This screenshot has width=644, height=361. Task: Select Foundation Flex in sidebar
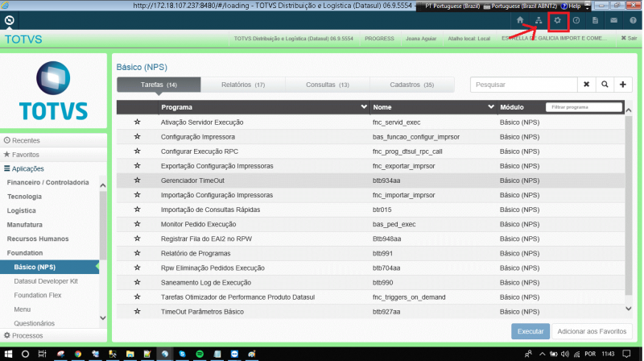tap(38, 295)
